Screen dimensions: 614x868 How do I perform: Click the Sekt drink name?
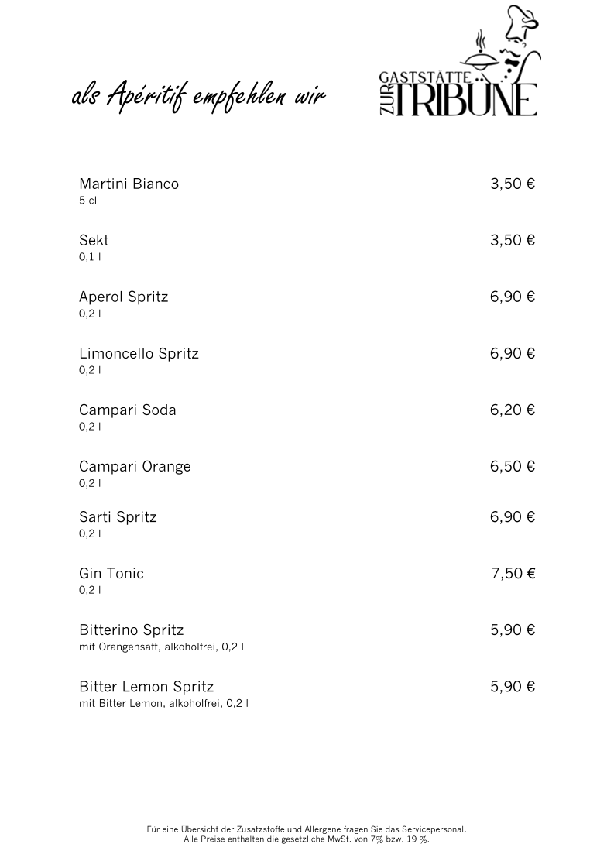(94, 240)
